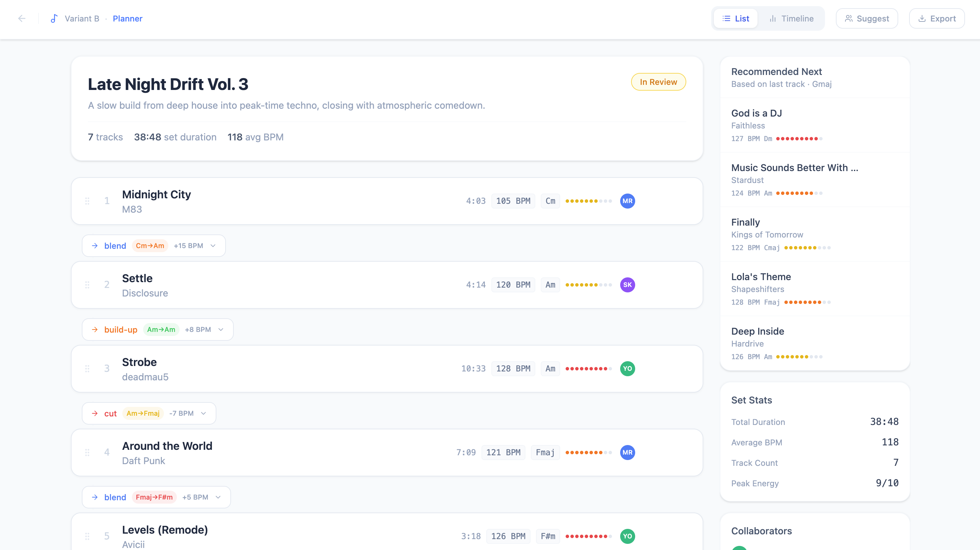980x550 pixels.
Task: Click the back arrow icon
Action: click(x=22, y=18)
